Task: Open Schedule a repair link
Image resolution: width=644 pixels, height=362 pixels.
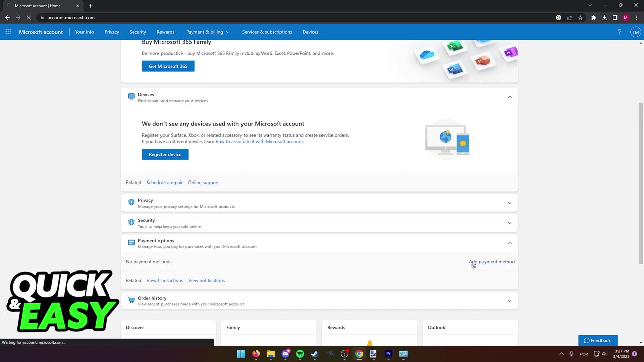Action: pyautogui.click(x=165, y=182)
